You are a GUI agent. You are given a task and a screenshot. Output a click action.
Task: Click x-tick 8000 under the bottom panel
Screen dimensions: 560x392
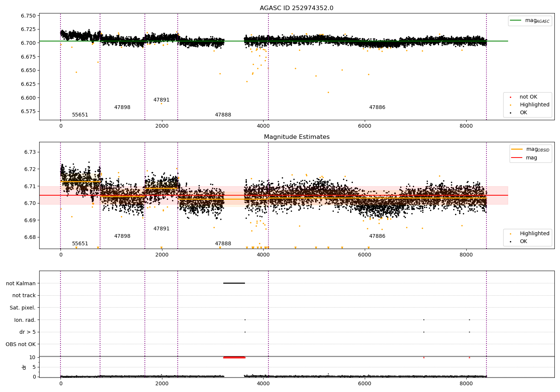click(x=466, y=383)
